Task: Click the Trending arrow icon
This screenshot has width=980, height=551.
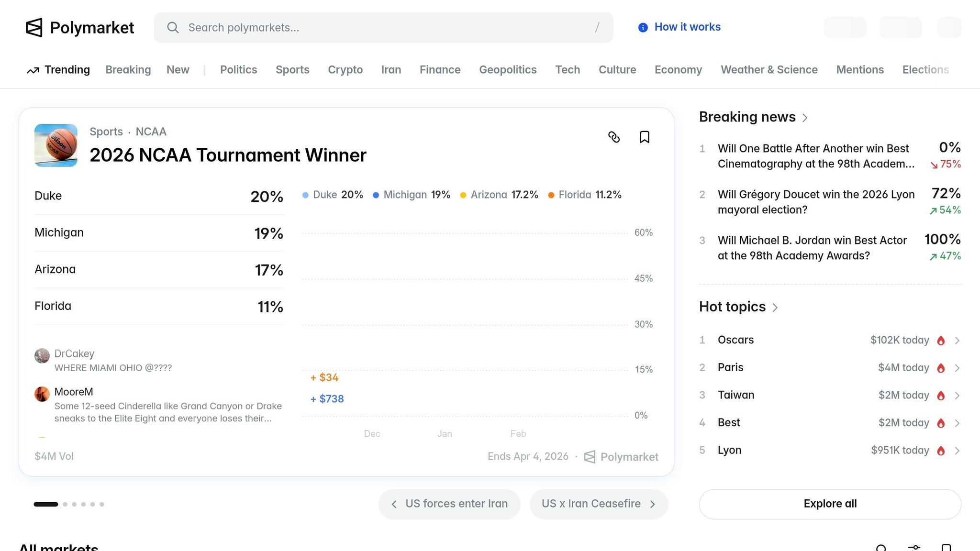Action: point(33,70)
